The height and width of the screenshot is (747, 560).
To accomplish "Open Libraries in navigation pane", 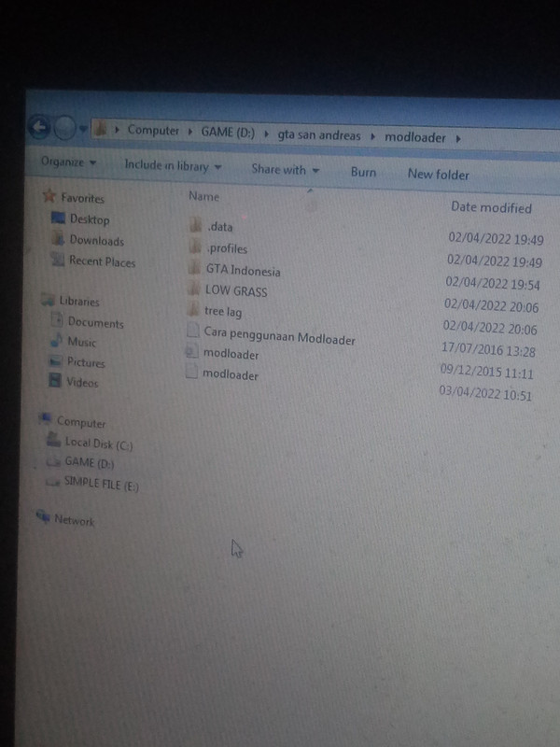I will [x=79, y=301].
